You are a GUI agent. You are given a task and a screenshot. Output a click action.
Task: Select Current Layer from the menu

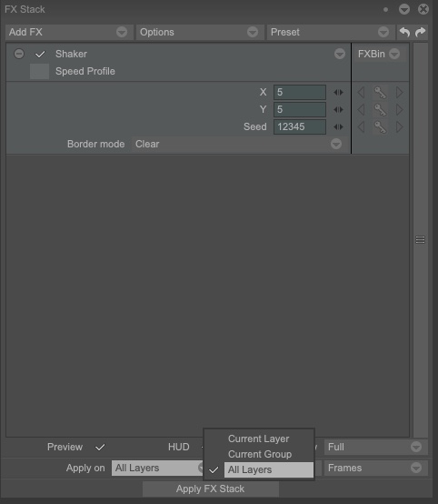tap(258, 438)
